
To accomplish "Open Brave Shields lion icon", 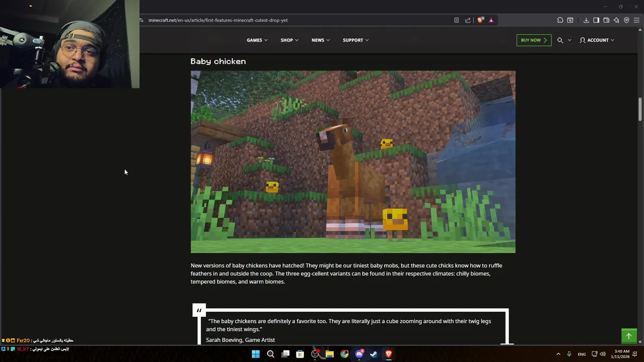I will [x=480, y=20].
